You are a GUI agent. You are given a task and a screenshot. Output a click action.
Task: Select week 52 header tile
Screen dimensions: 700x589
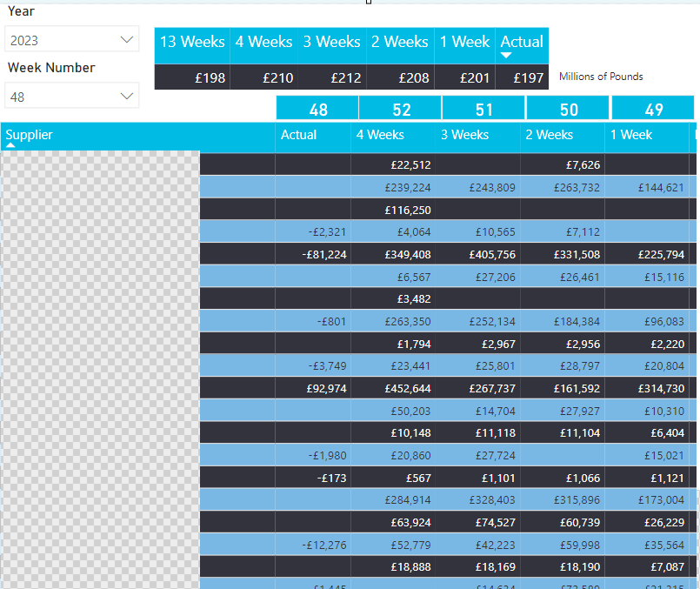coord(401,109)
